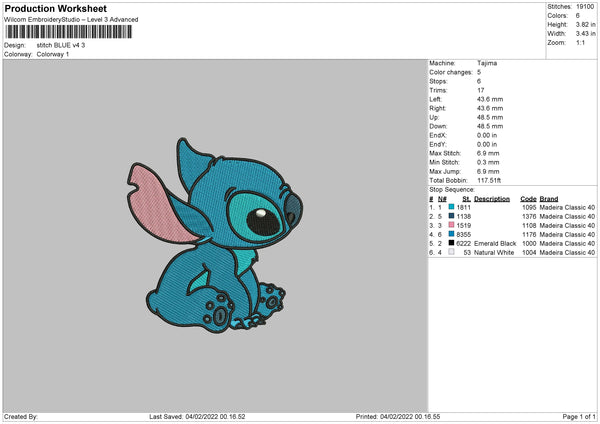The height and width of the screenshot is (424, 600).
Task: Select thread number 1138 in stop sequence
Action: (463, 216)
